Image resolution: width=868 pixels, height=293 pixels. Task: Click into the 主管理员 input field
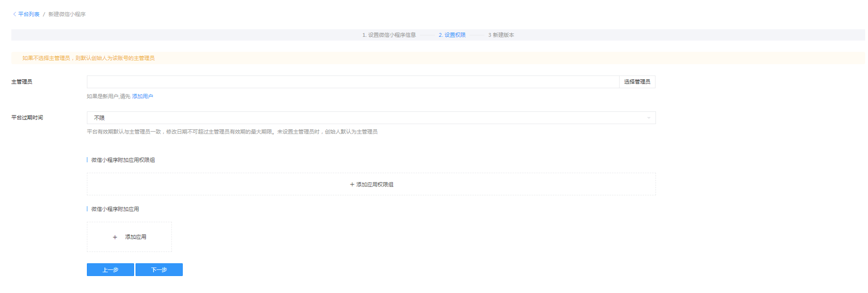[353, 82]
